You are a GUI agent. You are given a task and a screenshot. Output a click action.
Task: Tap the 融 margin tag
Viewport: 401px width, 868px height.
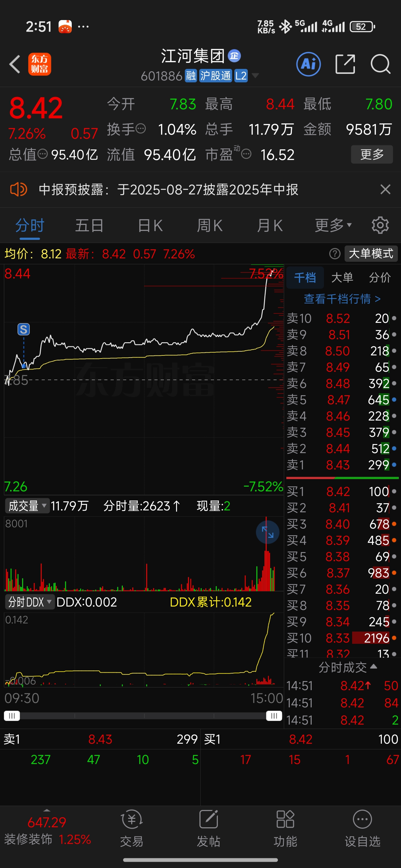pyautogui.click(x=191, y=76)
